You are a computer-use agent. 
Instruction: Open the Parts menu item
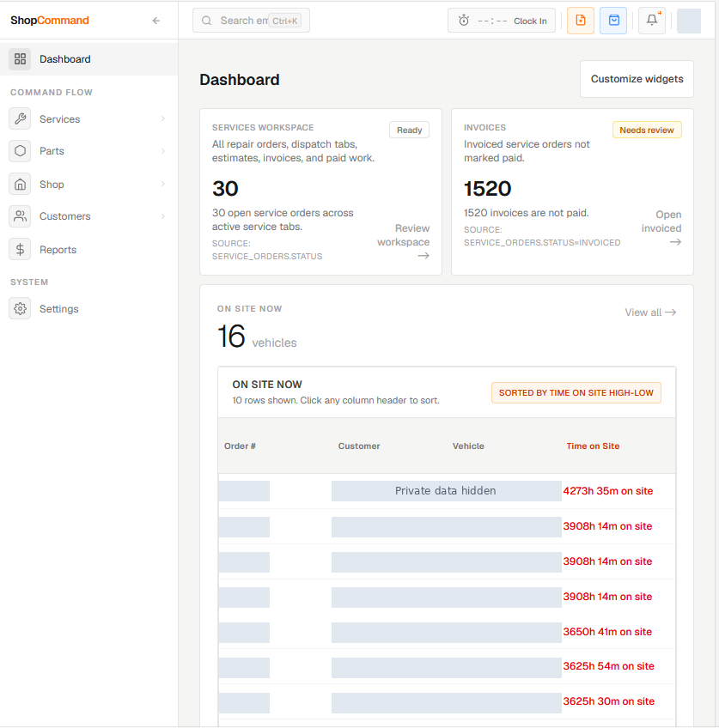tap(88, 151)
